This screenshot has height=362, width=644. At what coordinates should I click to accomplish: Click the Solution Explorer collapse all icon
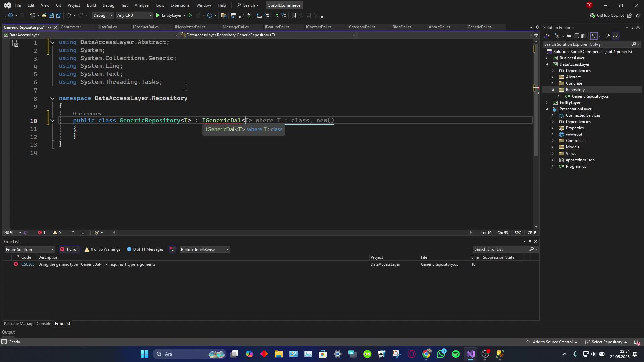click(576, 36)
